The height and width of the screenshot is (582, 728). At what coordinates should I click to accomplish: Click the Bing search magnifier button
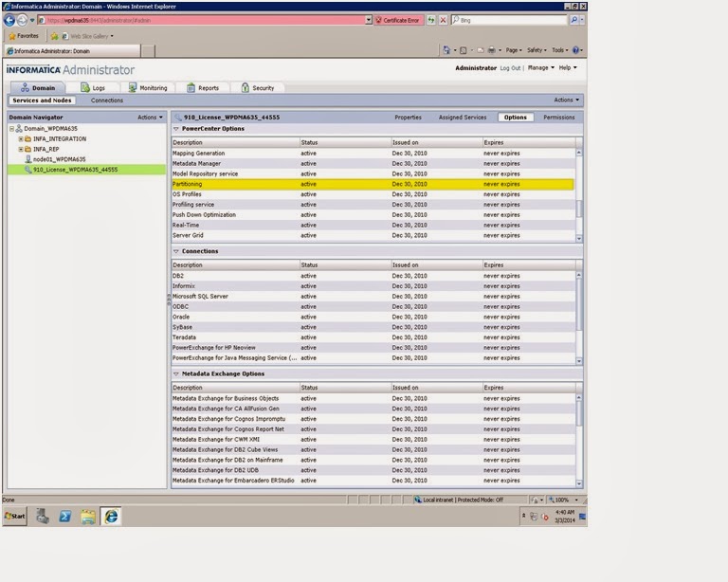point(574,20)
